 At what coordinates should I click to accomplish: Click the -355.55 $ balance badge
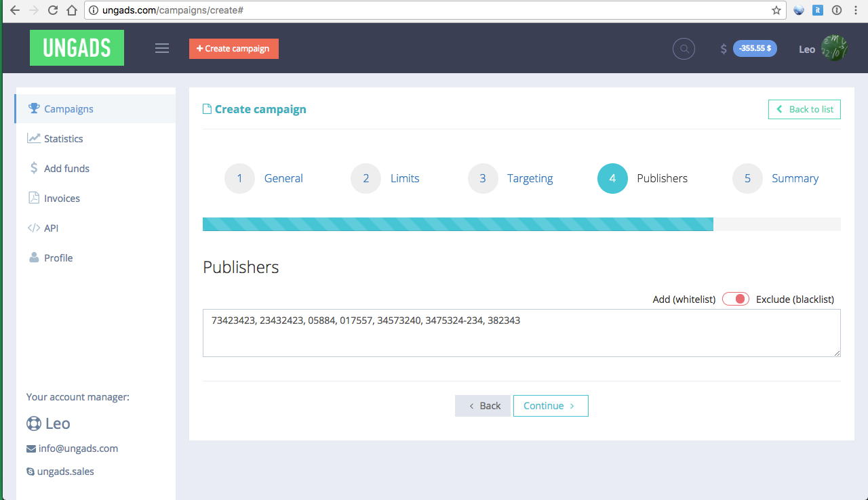tap(755, 49)
